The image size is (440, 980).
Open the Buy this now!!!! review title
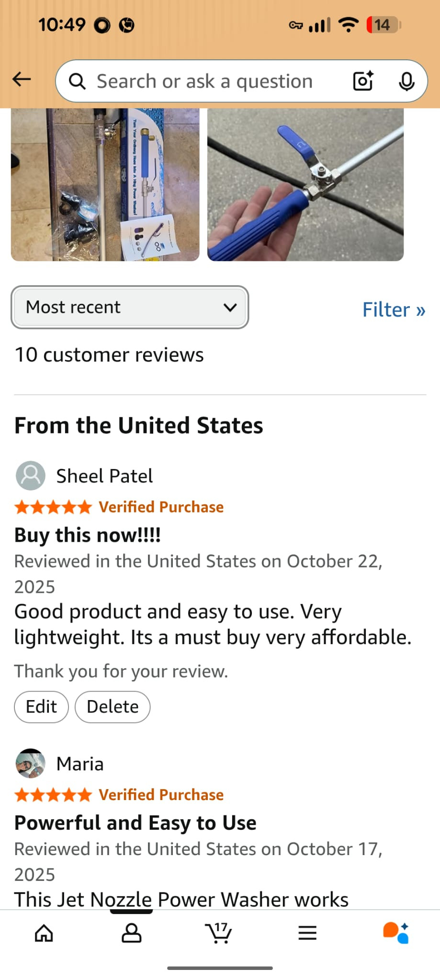[x=88, y=535]
